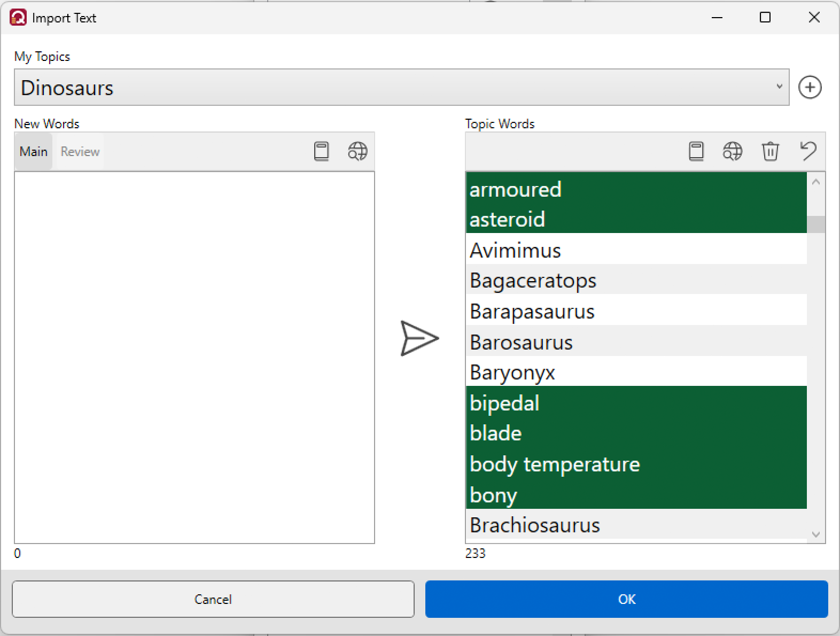Select 'body temperature' in Topic Words
The image size is (840, 636).
pyautogui.click(x=636, y=463)
